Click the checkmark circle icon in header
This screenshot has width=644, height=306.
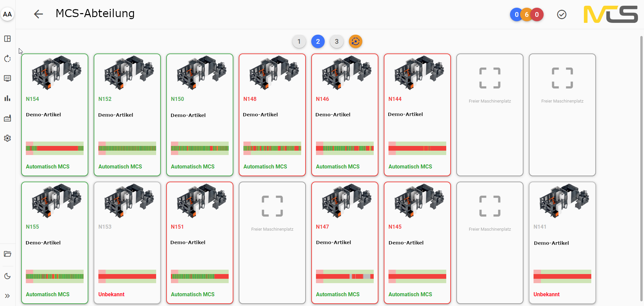pos(562,14)
